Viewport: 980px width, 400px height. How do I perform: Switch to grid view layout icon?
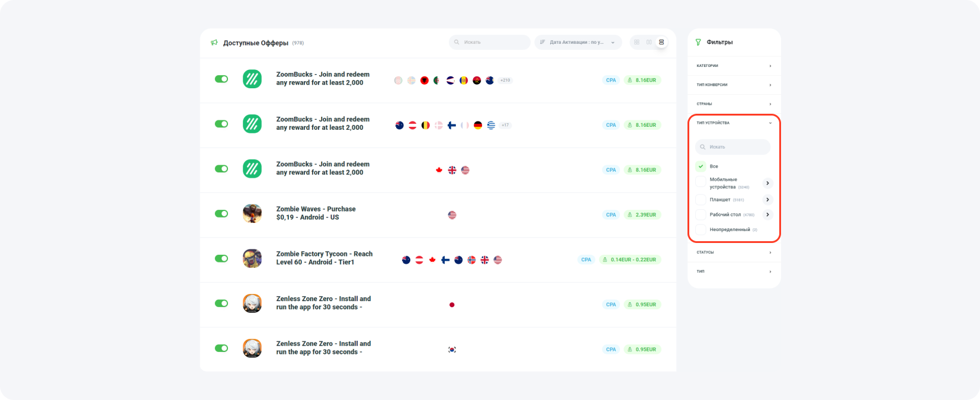637,42
